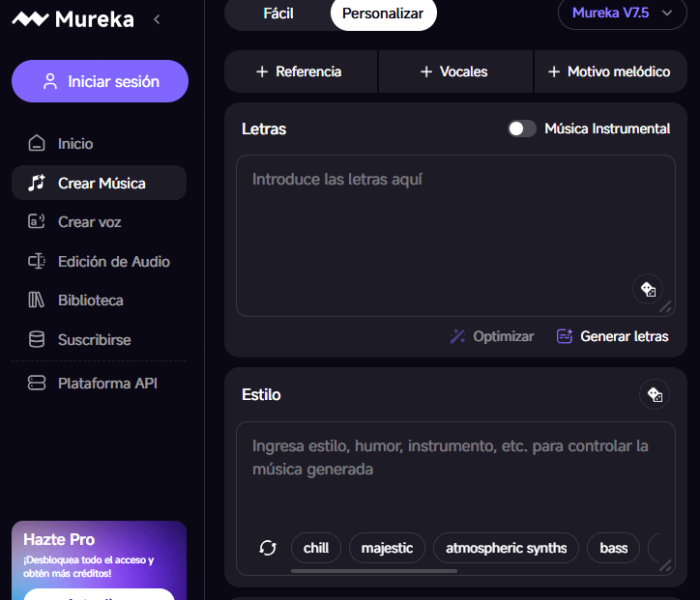
Task: Toggle the Música Instrumental switch
Action: click(522, 129)
